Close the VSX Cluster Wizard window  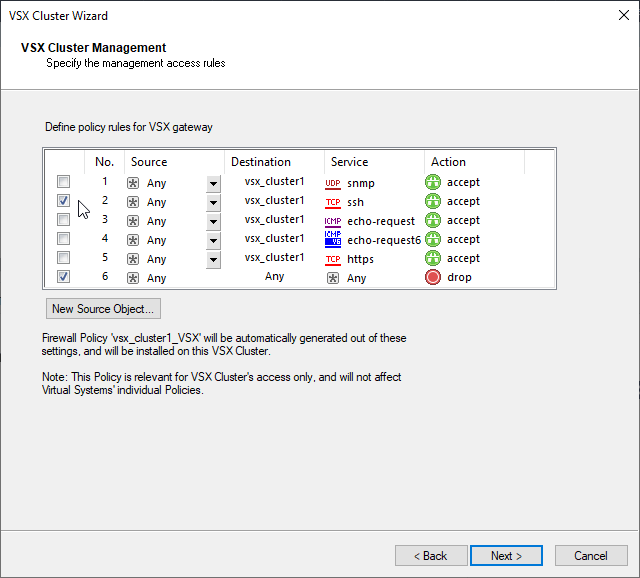[x=624, y=15]
